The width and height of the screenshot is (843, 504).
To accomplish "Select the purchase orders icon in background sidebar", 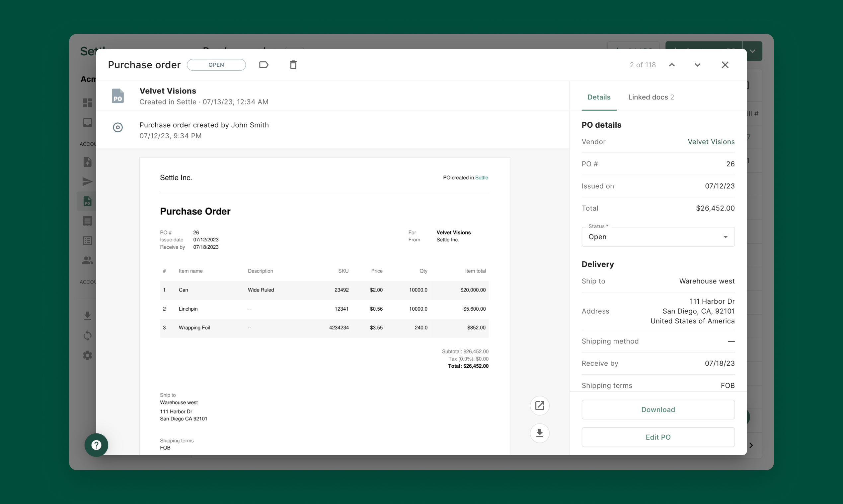I will click(x=87, y=201).
